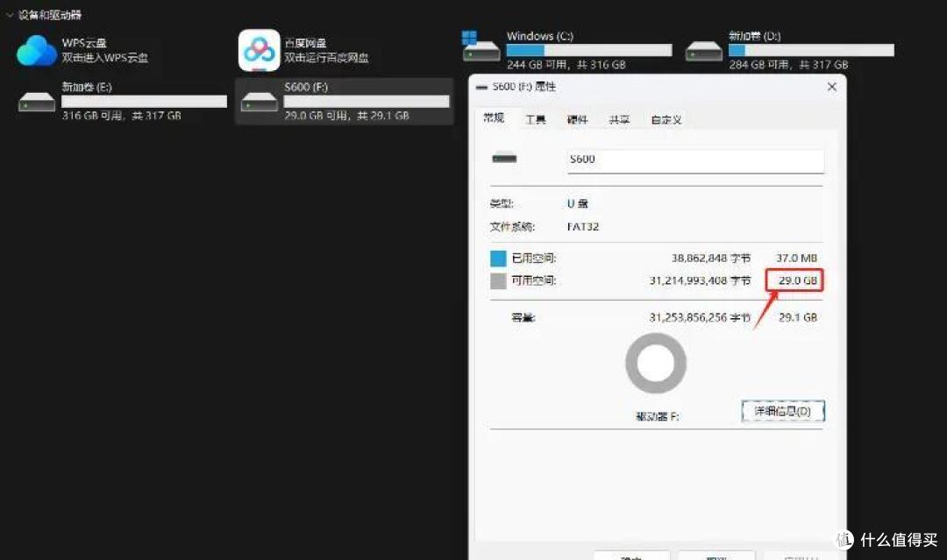Open the 百度网盘 app icon
Viewport: 947px width, 560px height.
[259, 50]
